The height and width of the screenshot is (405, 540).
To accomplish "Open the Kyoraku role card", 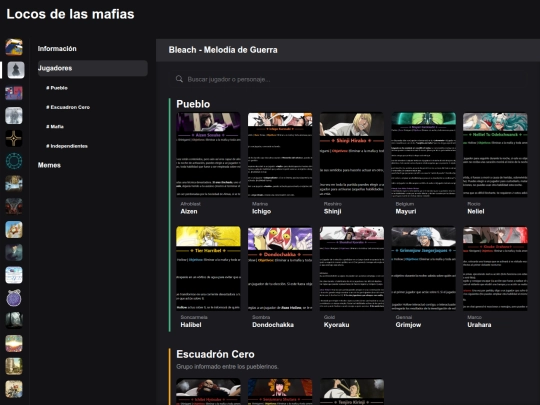I will tap(352, 268).
